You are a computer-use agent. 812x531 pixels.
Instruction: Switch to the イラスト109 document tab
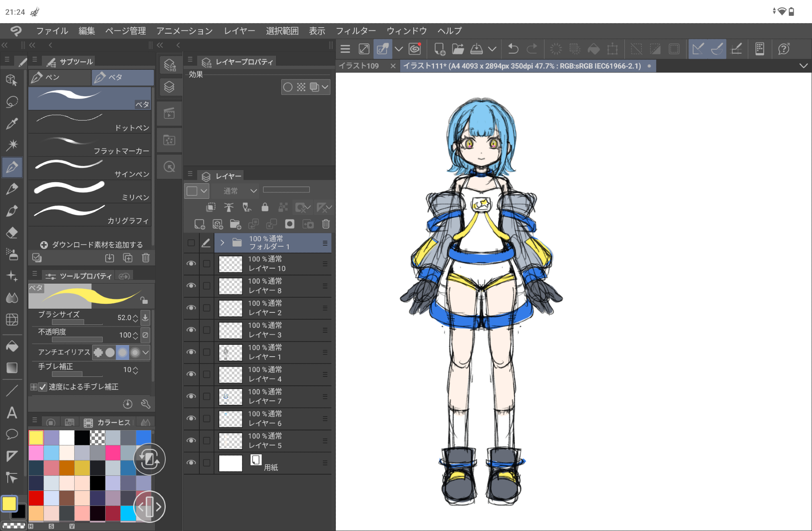pyautogui.click(x=358, y=66)
